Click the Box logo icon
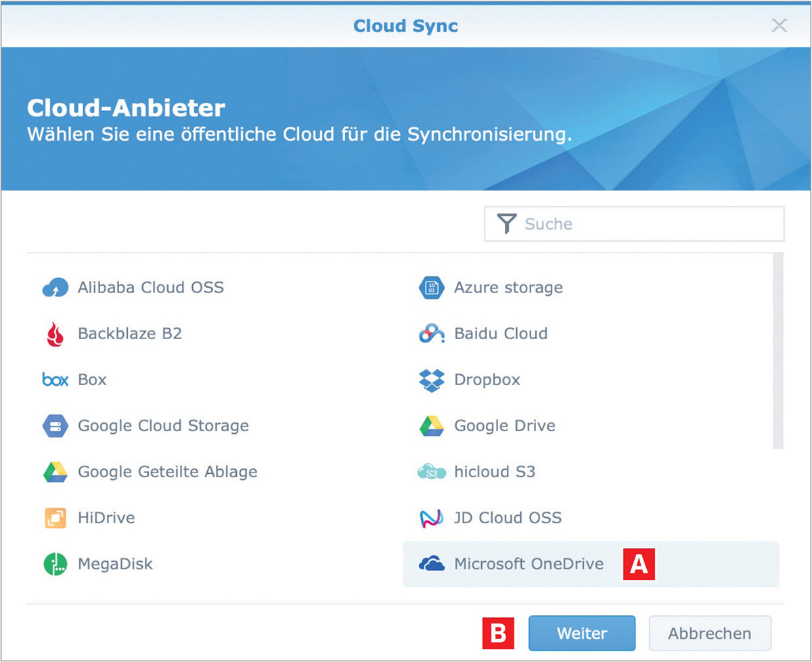The image size is (812, 662). point(55,380)
